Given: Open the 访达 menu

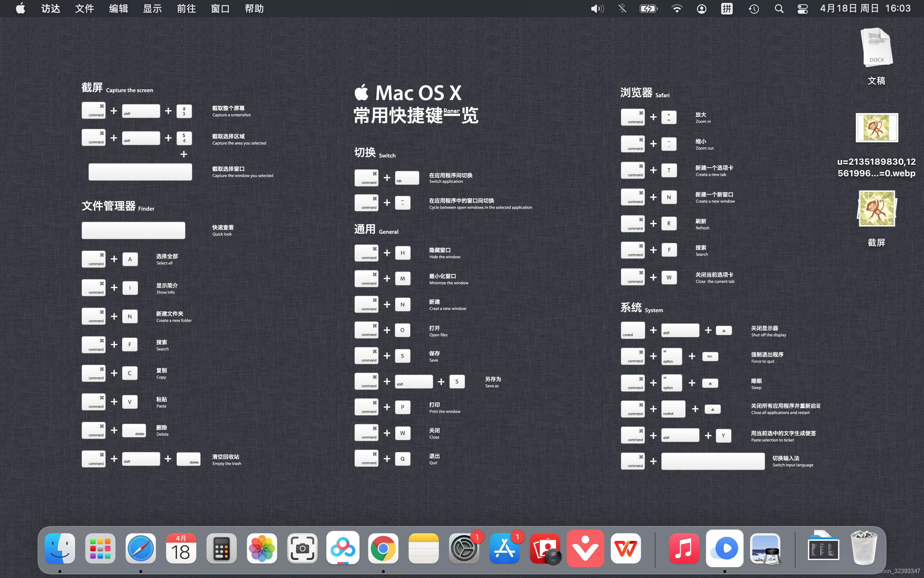Looking at the screenshot, I should coord(51,8).
